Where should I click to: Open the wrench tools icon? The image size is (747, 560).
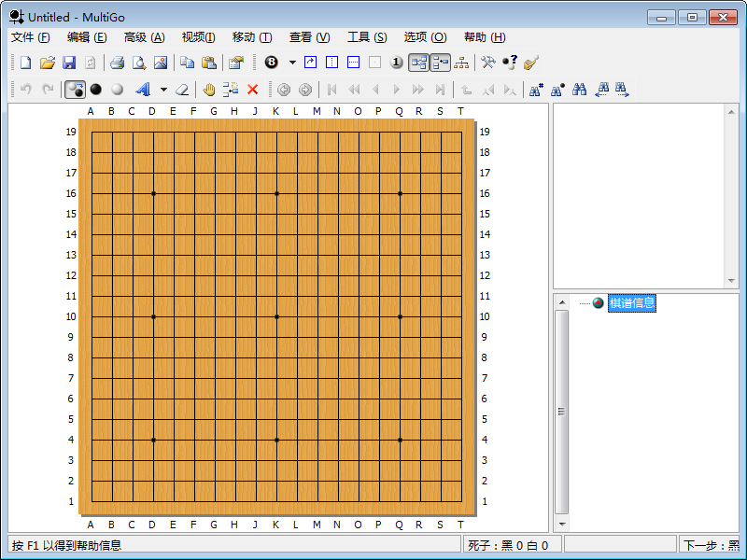487,62
